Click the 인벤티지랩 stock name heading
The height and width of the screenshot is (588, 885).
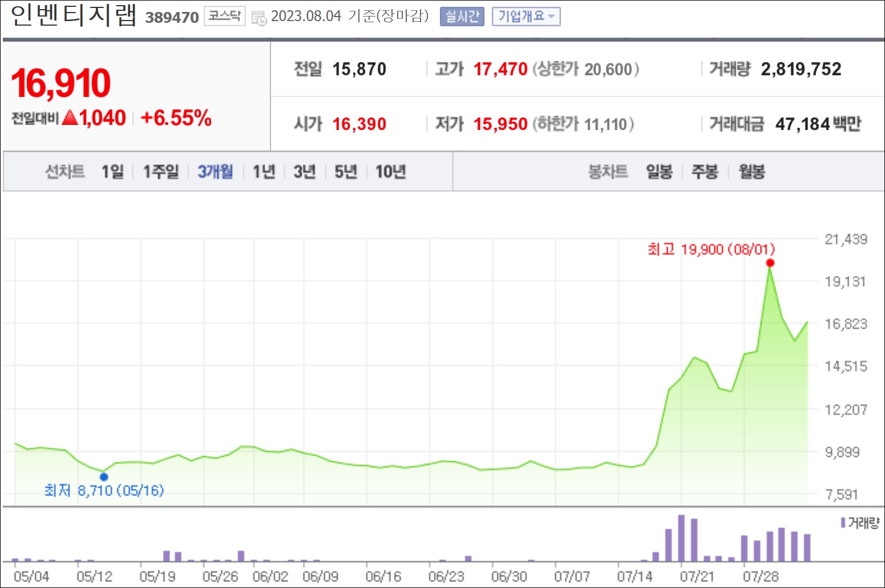point(74,15)
